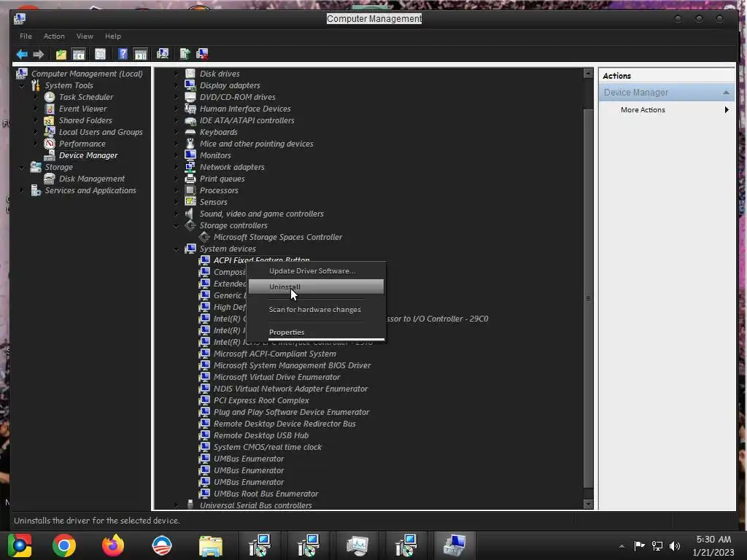Select Device Manager in the left tree
The height and width of the screenshot is (560, 747).
tap(88, 155)
